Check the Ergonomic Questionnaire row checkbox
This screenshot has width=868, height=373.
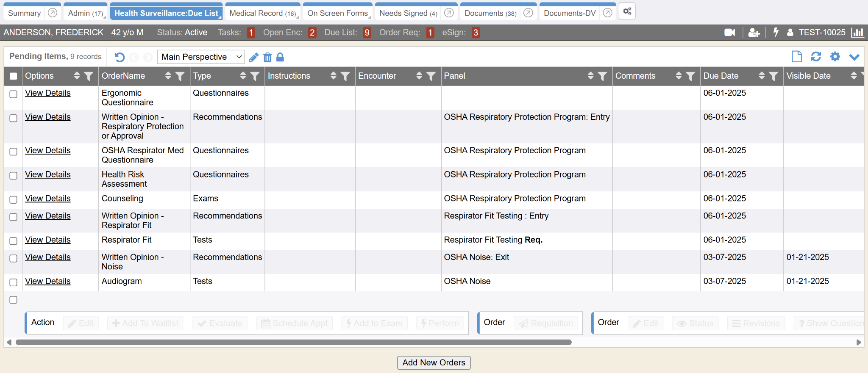[14, 94]
